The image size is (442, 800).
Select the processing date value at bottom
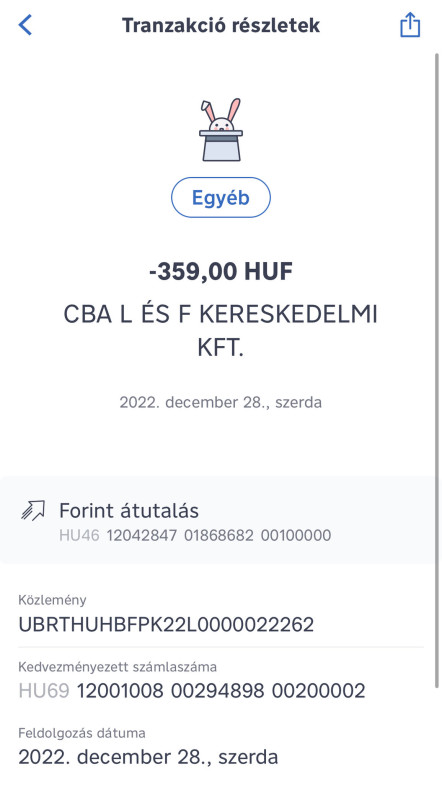tap(148, 757)
